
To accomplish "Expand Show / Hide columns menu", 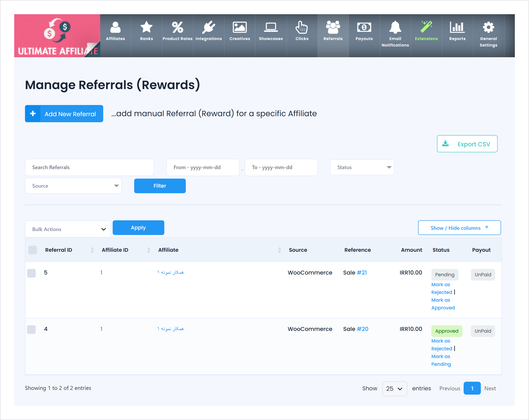I will 459,228.
